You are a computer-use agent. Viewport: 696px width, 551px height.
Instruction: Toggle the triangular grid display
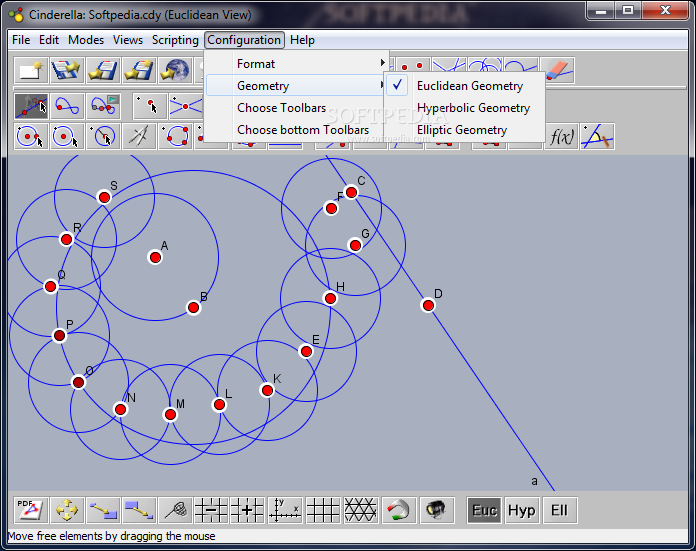(361, 510)
